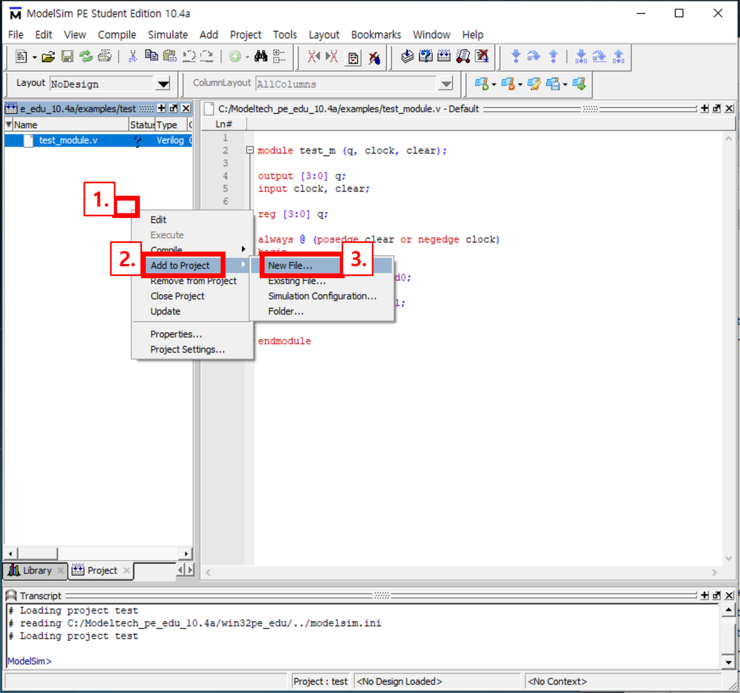Collapse the module block fold marker

250,150
